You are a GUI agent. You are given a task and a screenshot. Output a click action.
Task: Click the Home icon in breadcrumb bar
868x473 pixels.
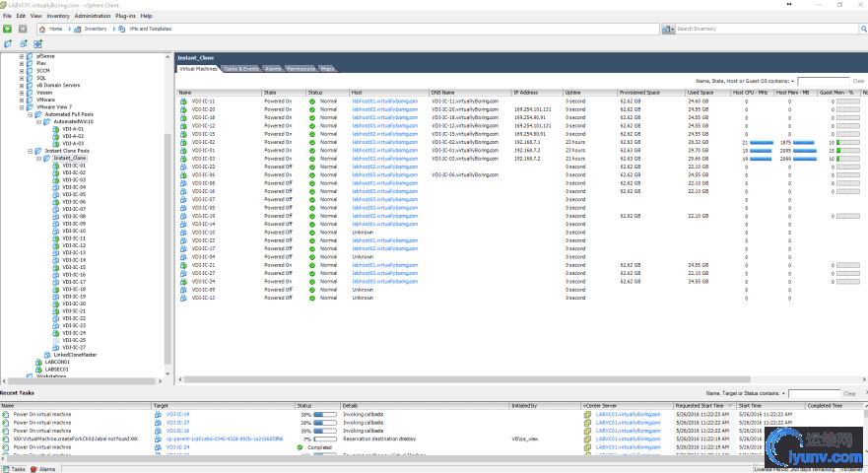click(x=42, y=29)
